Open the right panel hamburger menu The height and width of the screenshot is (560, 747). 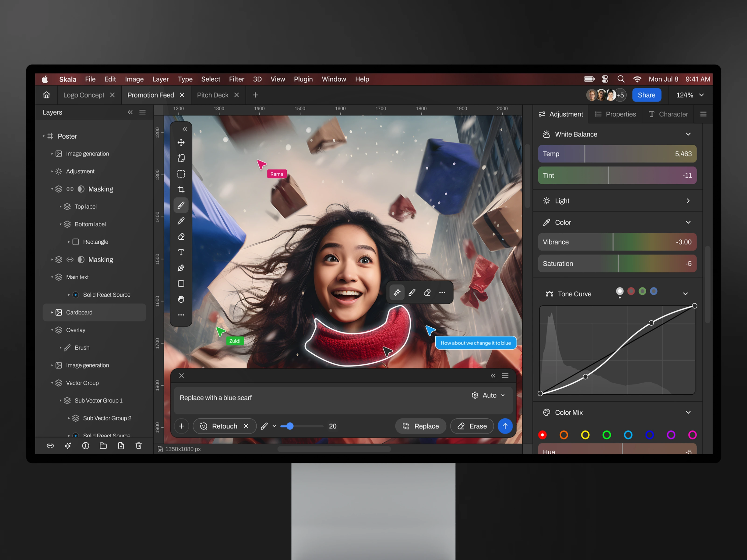pos(703,114)
